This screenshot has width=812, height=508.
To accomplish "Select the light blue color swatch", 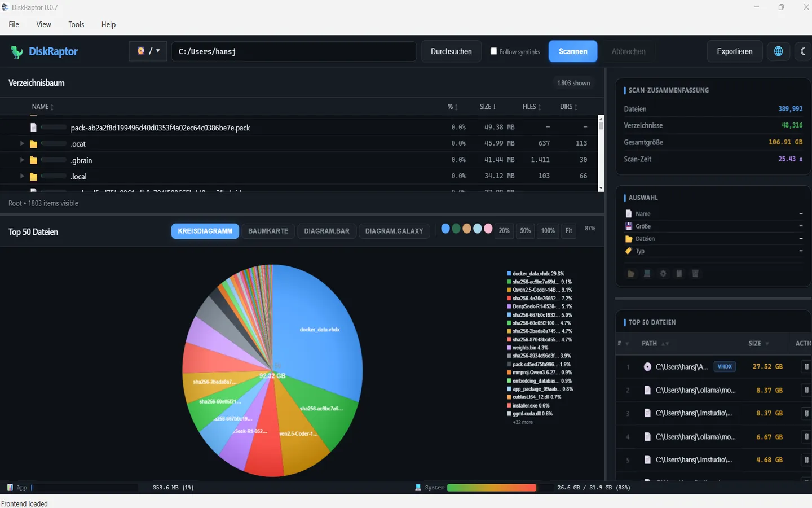I will (478, 229).
